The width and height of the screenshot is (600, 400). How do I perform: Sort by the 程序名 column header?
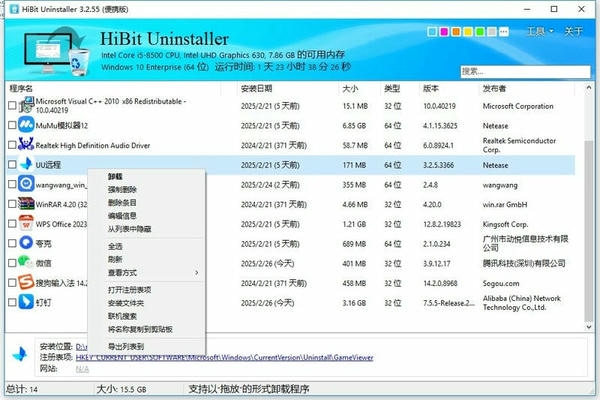pyautogui.click(x=21, y=88)
